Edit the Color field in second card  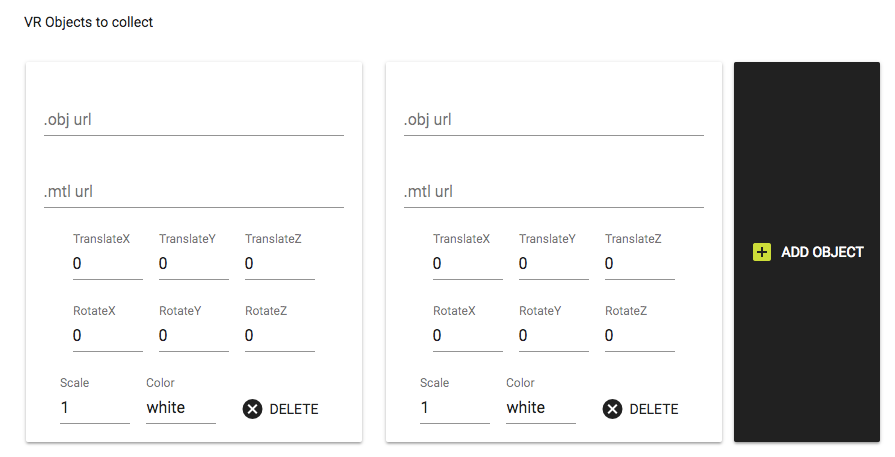(540, 408)
